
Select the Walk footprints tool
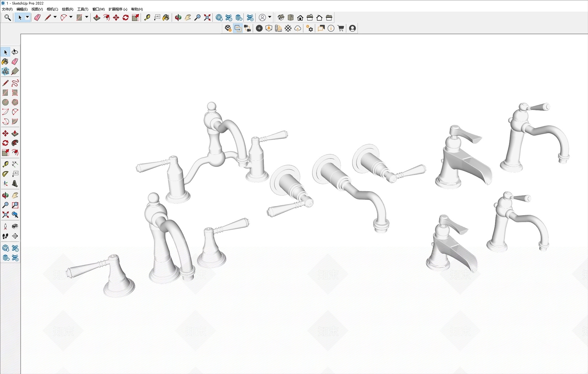(6, 236)
